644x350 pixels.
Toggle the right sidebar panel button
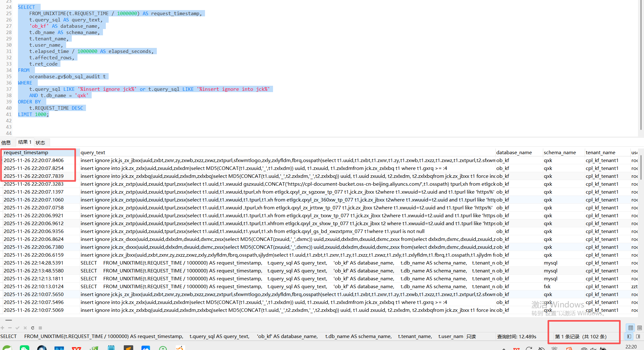pyautogui.click(x=638, y=336)
